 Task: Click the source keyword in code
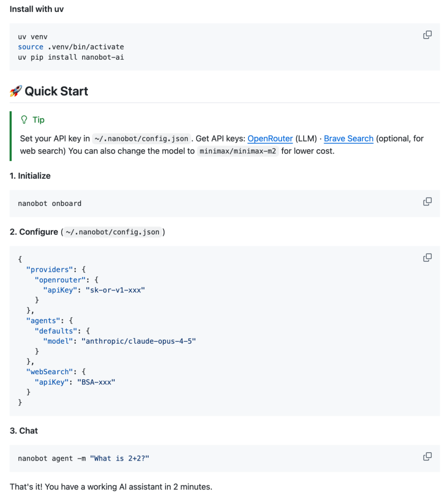pyautogui.click(x=30, y=47)
